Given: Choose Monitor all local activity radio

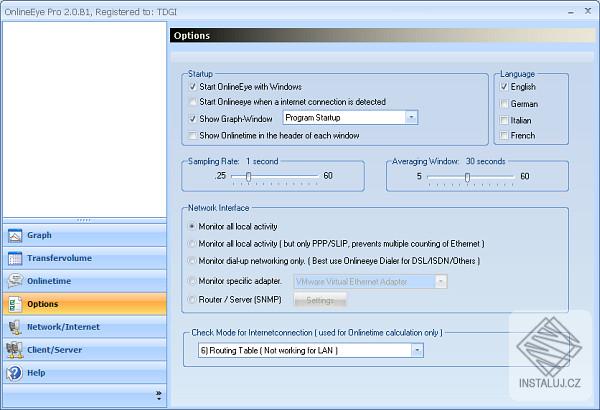Looking at the screenshot, I should [192, 227].
